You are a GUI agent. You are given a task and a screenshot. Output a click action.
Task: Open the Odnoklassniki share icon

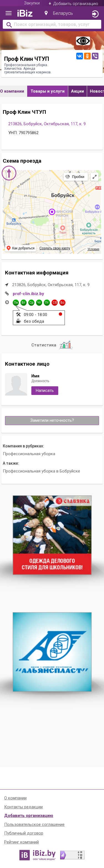click(87, 56)
